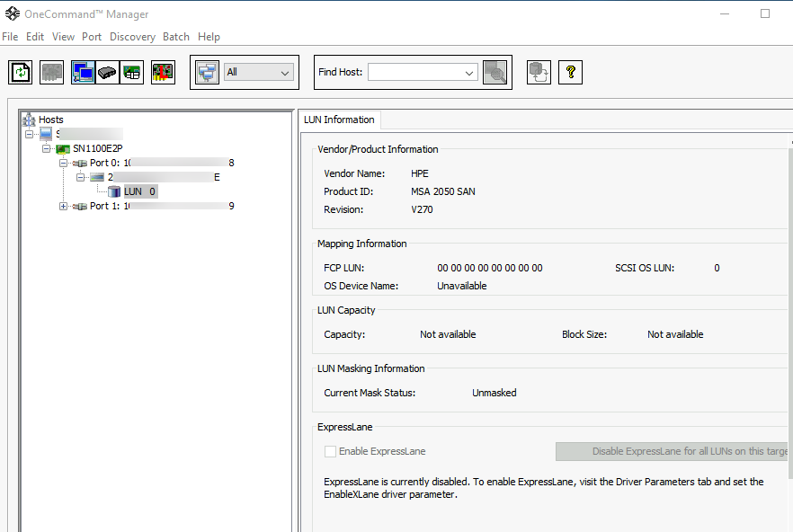Click the network hosts filter icon

[208, 72]
